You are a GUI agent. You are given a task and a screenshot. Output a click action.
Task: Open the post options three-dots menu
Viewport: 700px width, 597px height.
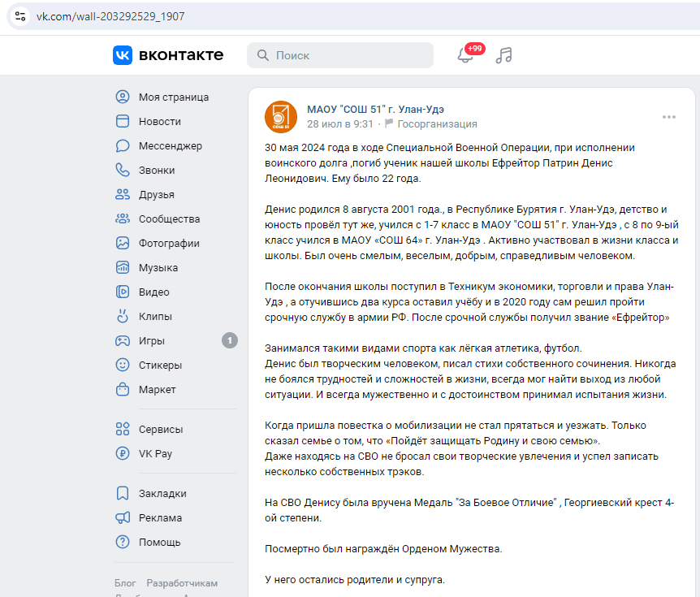coord(668,117)
